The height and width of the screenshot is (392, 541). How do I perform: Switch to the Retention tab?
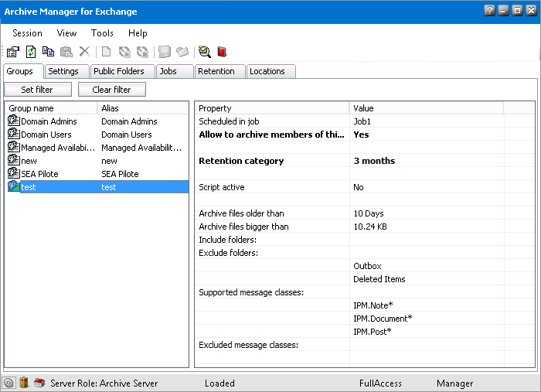[216, 71]
